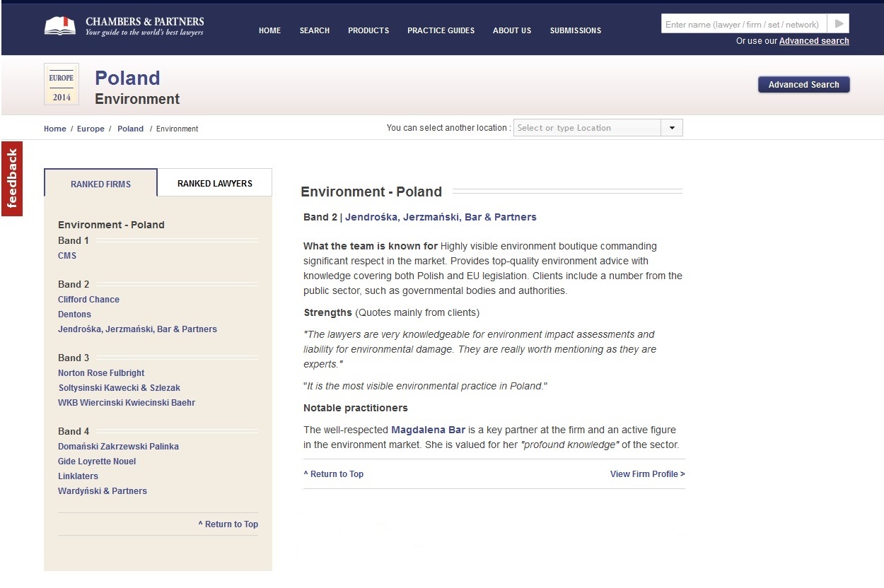Go to the Europe breadcrumb

[x=91, y=129]
